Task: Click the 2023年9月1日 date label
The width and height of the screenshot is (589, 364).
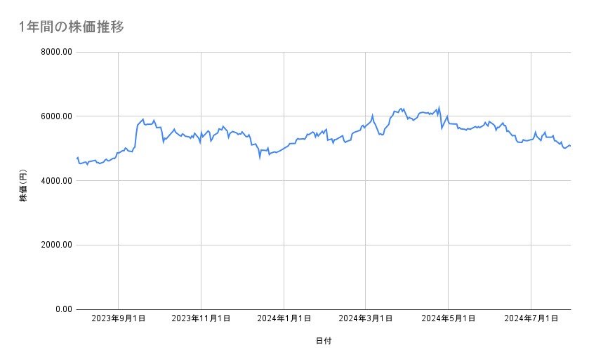Action: click(x=118, y=318)
